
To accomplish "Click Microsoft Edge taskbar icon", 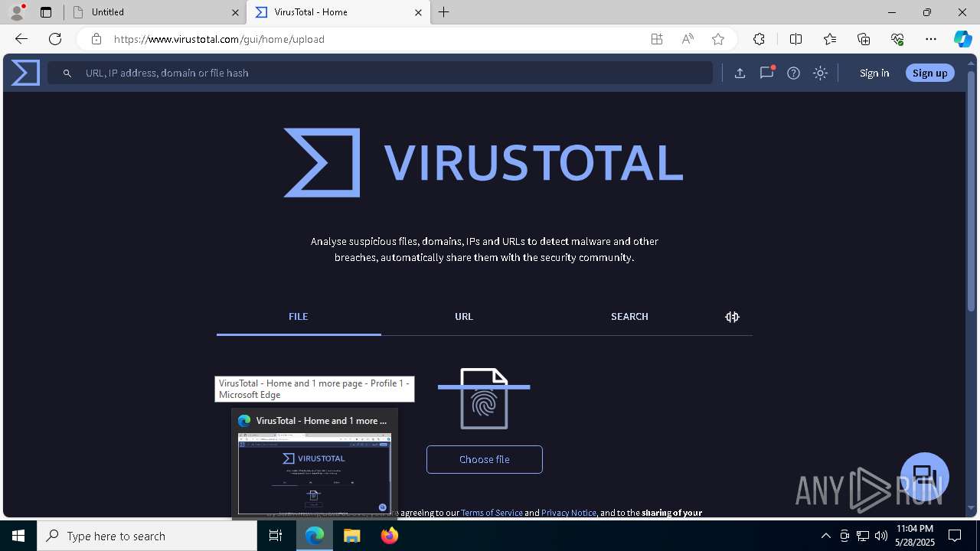I will (315, 536).
